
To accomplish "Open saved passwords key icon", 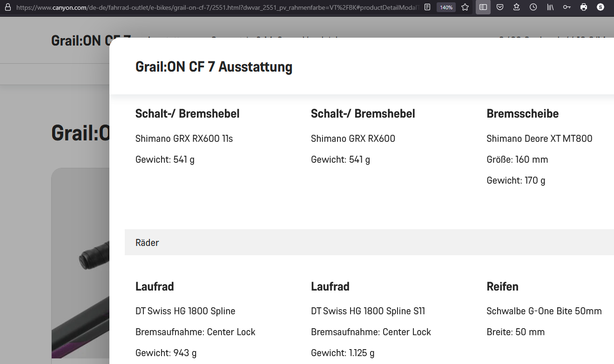I will (567, 7).
